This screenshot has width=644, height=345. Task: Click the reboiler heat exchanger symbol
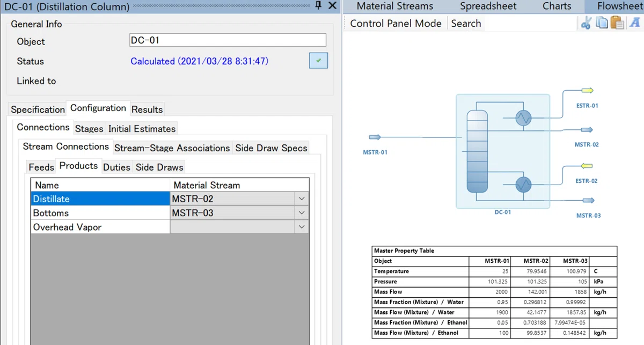point(523,185)
